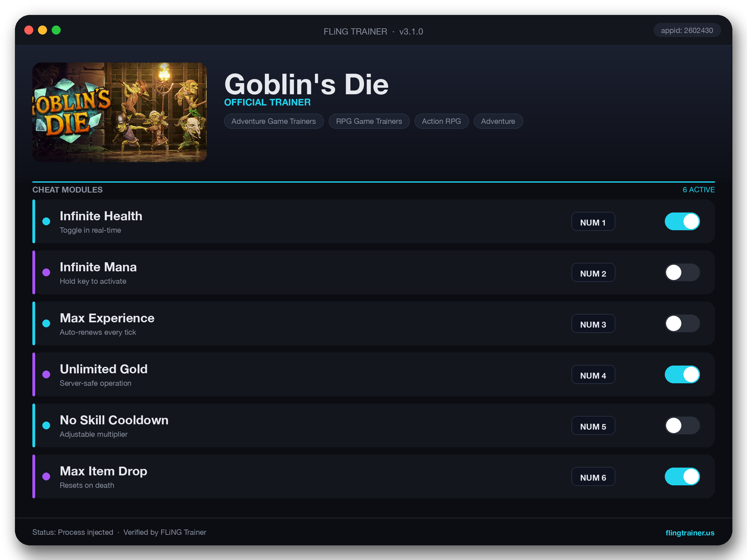Click 'Verified by FLiNG Trainer' text
747x560 pixels.
click(x=165, y=532)
